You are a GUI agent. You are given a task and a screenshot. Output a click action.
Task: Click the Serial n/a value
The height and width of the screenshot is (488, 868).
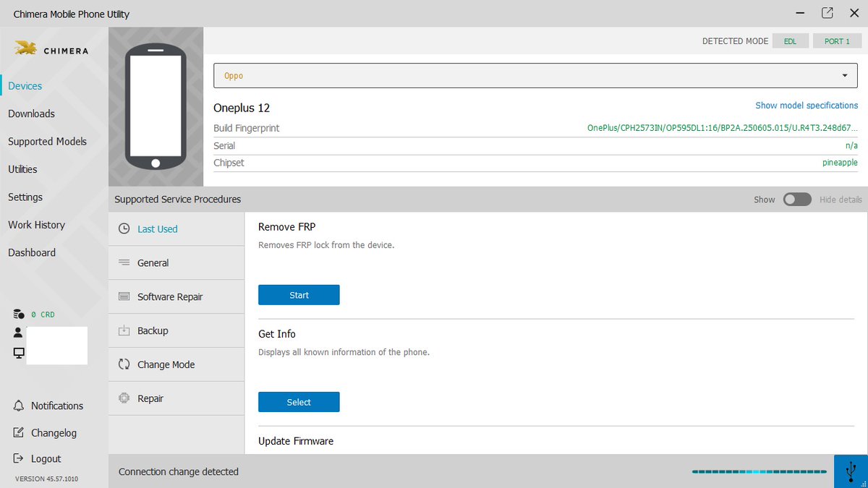pos(851,145)
